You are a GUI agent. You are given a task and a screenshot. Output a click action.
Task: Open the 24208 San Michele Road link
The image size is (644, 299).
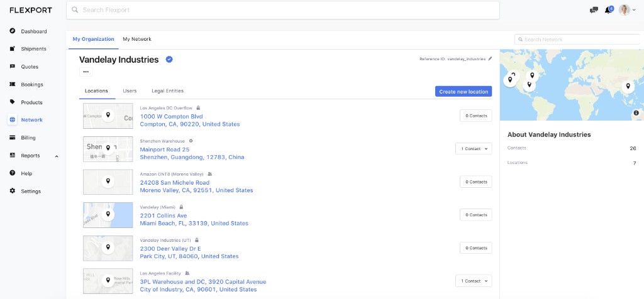click(x=175, y=183)
